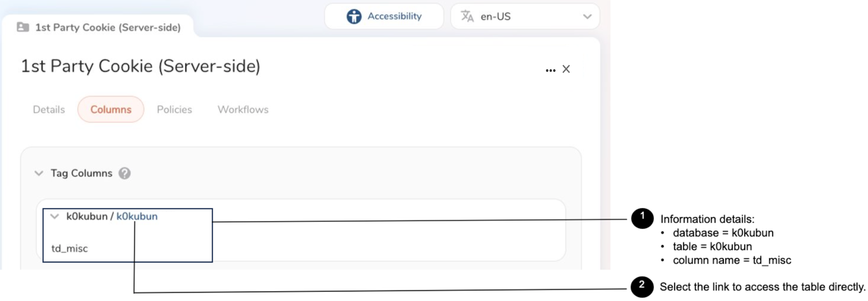This screenshot has height=301, width=868.
Task: Collapse the Tag Columns section
Action: [x=39, y=173]
